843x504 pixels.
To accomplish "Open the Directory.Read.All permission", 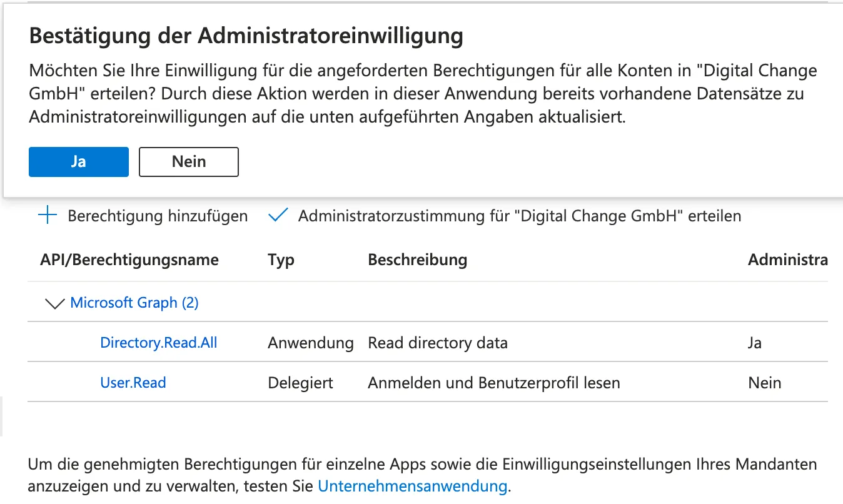I will 159,343.
